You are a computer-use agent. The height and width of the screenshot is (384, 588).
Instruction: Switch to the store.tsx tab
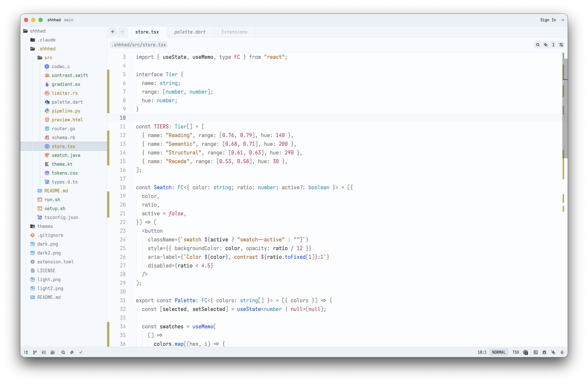[x=147, y=32]
